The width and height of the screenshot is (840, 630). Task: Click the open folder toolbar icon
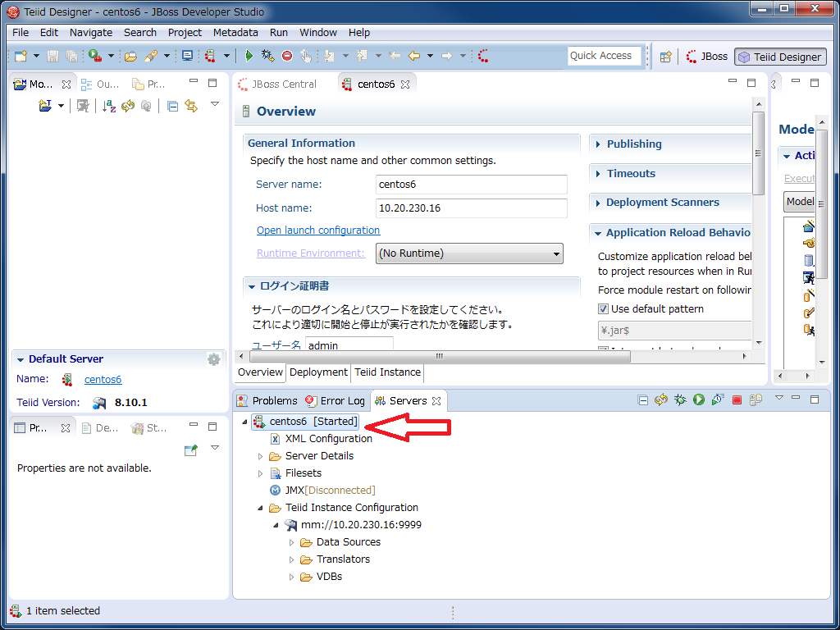131,56
